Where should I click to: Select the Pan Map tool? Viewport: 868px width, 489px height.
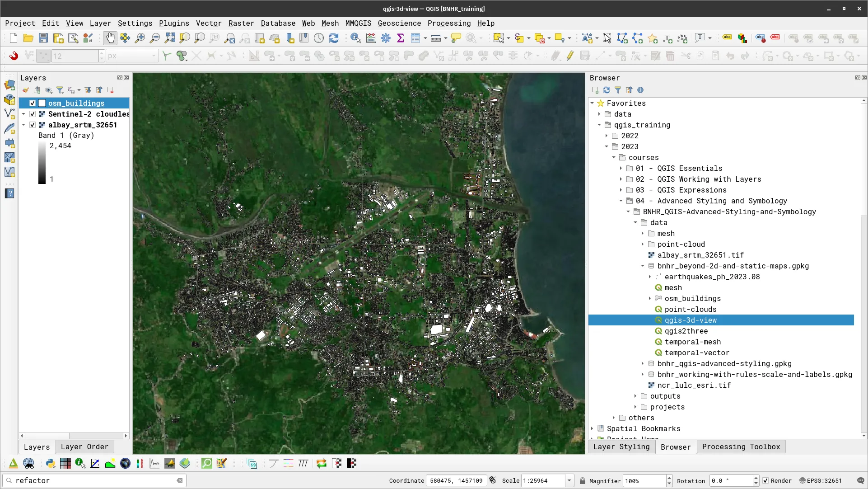pos(110,38)
